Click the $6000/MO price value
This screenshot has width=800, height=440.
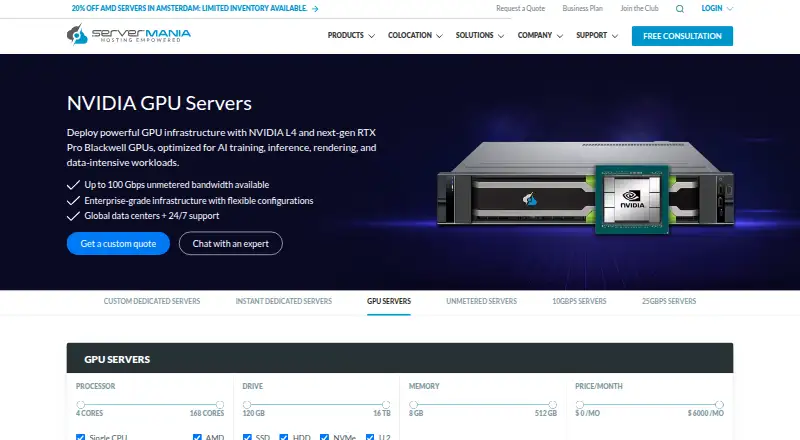click(x=706, y=413)
